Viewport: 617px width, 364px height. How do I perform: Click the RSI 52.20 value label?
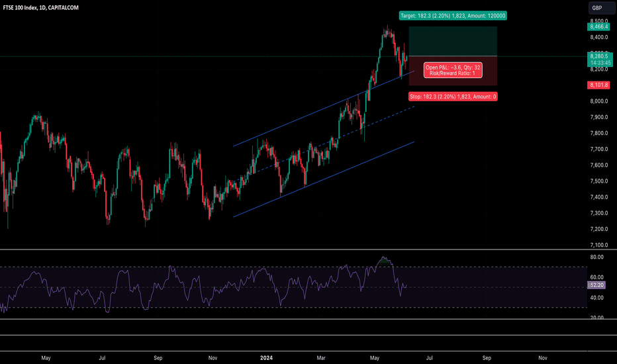tap(596, 285)
